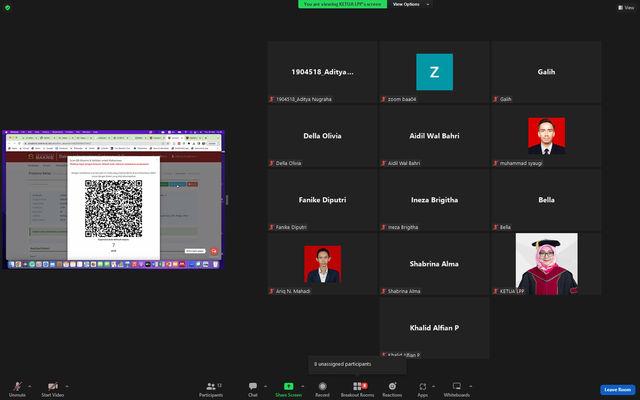The image size is (640, 400).
Task: Start recording with the Record icon
Action: click(x=322, y=386)
